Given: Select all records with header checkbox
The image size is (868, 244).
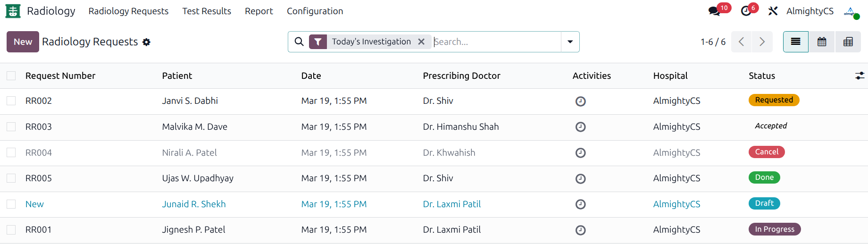Looking at the screenshot, I should coord(11,76).
